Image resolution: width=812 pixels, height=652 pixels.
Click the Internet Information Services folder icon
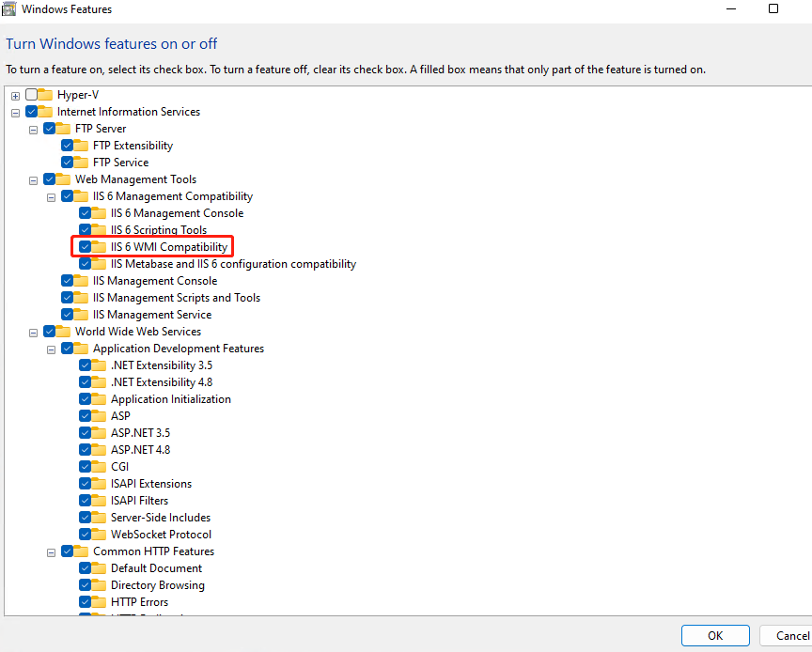pos(45,112)
